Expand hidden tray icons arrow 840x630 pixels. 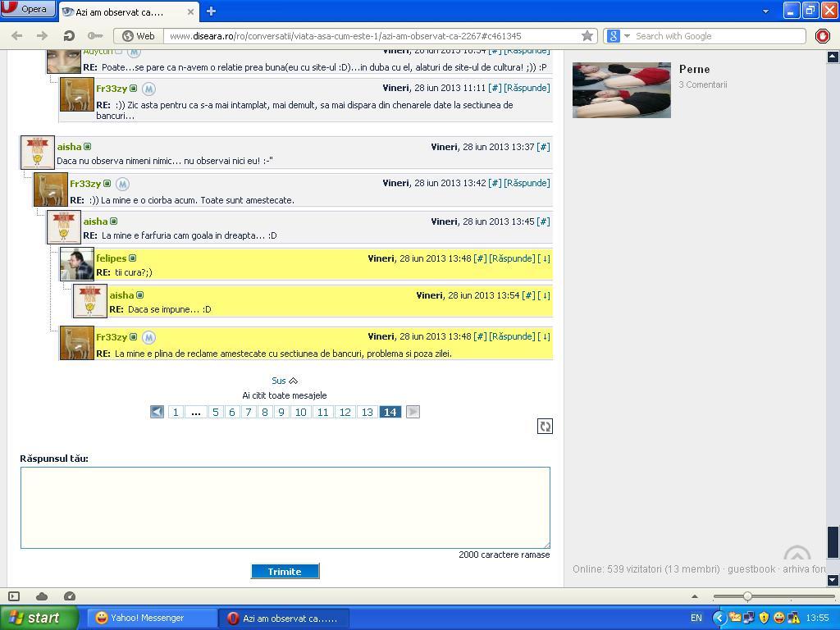pos(719,618)
